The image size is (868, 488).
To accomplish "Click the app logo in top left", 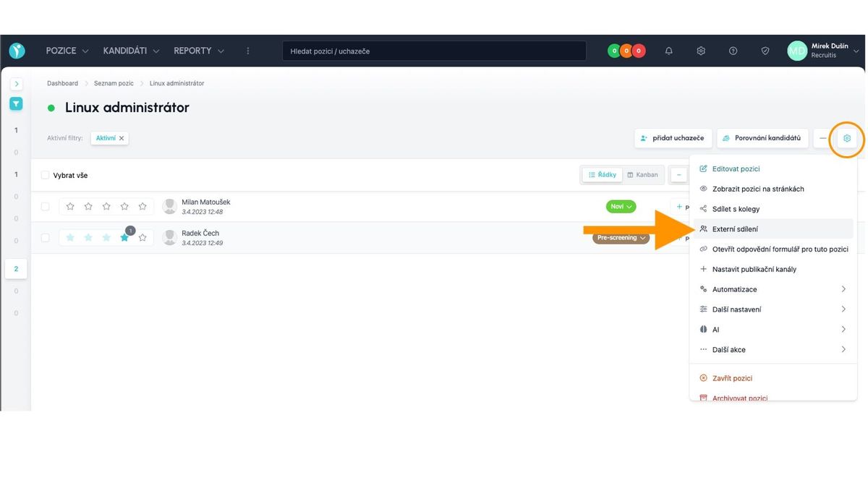I will [17, 51].
